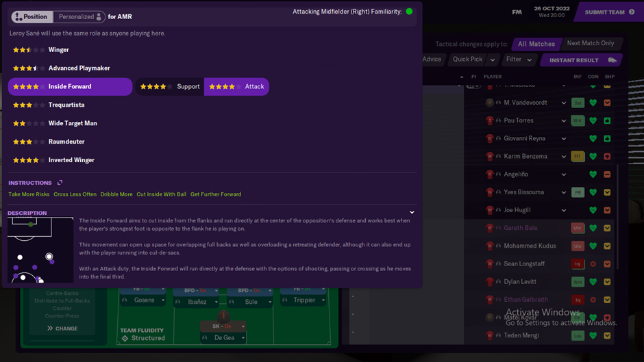Open the Filter dropdown
This screenshot has height=362, width=644.
coord(519,60)
